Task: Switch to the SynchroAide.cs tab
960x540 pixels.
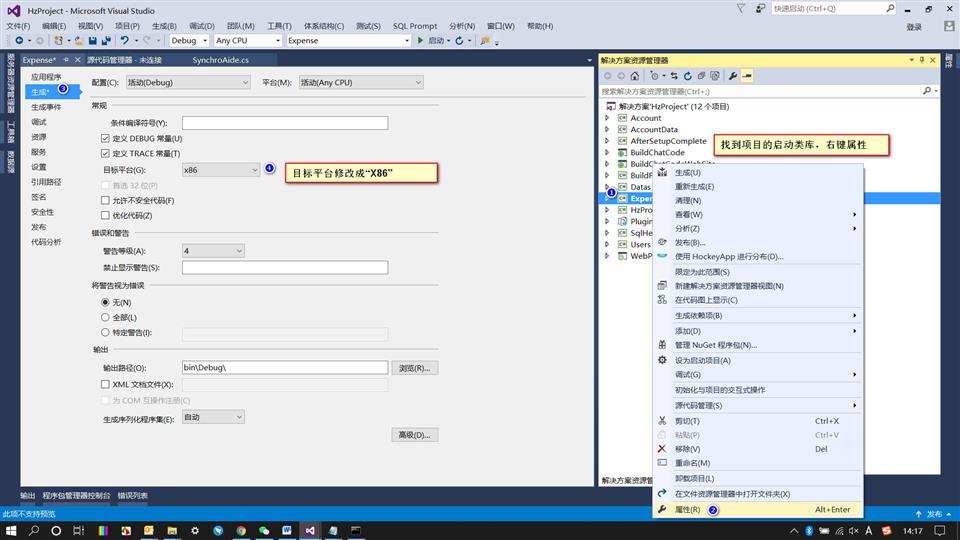Action: [x=220, y=60]
